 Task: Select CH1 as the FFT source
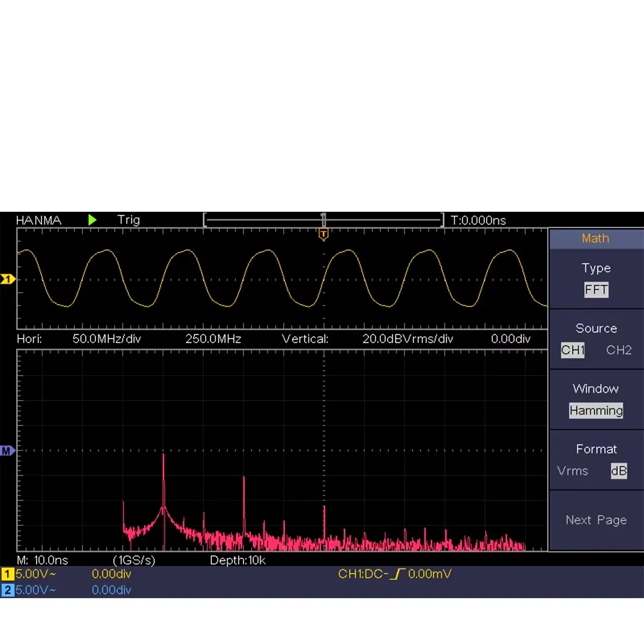(573, 350)
